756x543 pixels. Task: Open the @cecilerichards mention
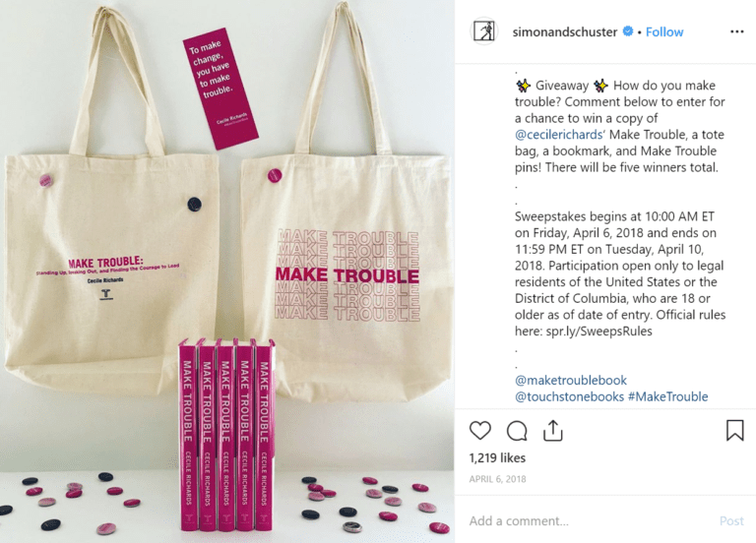tap(558, 135)
